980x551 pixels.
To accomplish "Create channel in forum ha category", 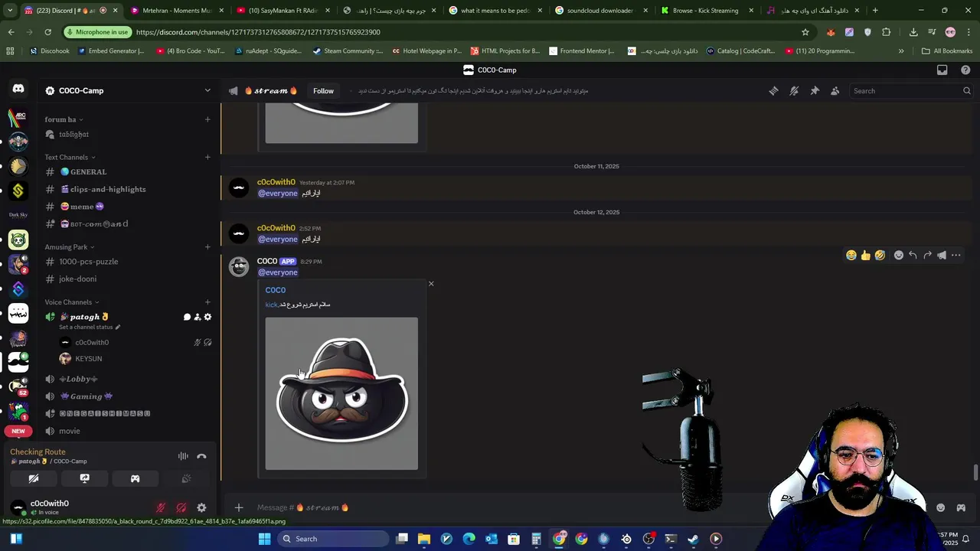I will point(207,119).
